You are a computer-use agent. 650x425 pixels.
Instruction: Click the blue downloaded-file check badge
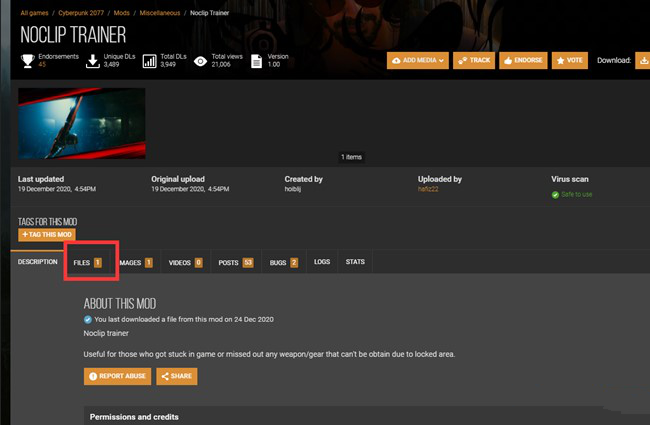(88, 319)
